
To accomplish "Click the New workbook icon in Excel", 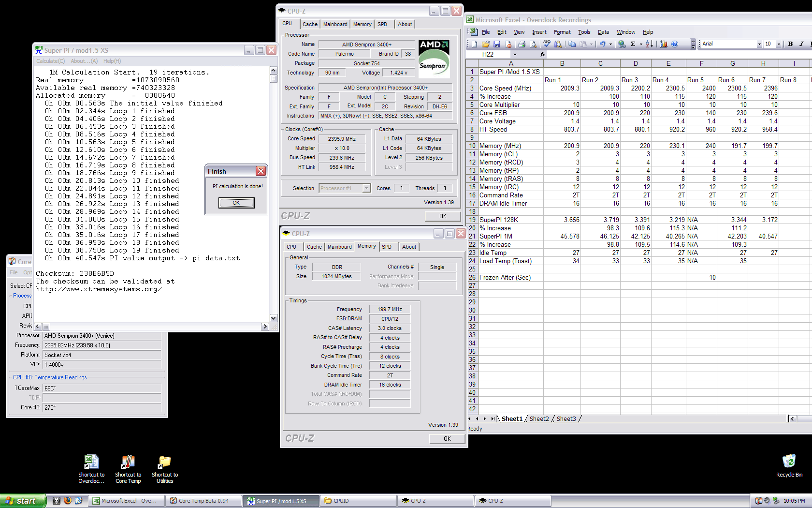I will 475,44.
